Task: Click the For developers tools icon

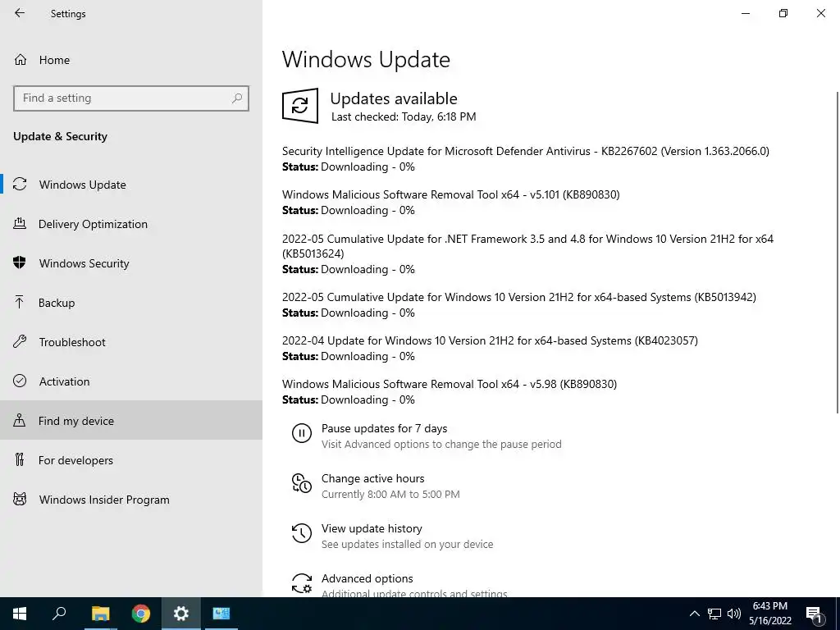Action: tap(20, 459)
